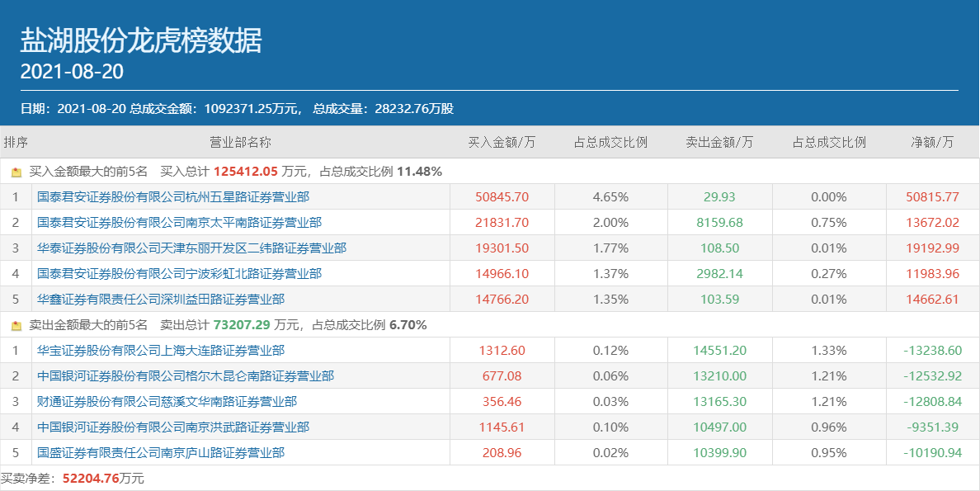Viewport: 980px width, 491px height.
Task: Click the 50845.70 buy amount cell
Action: [x=502, y=197]
